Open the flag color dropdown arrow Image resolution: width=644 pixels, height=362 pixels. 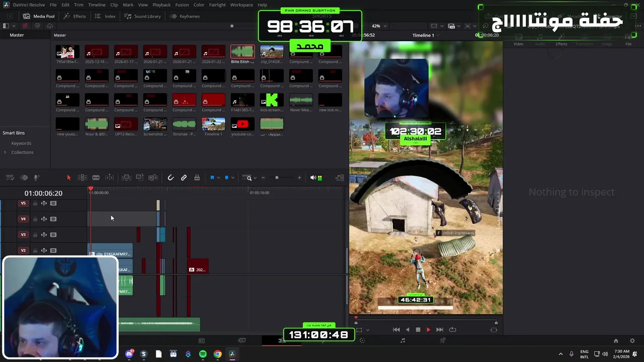(x=218, y=177)
